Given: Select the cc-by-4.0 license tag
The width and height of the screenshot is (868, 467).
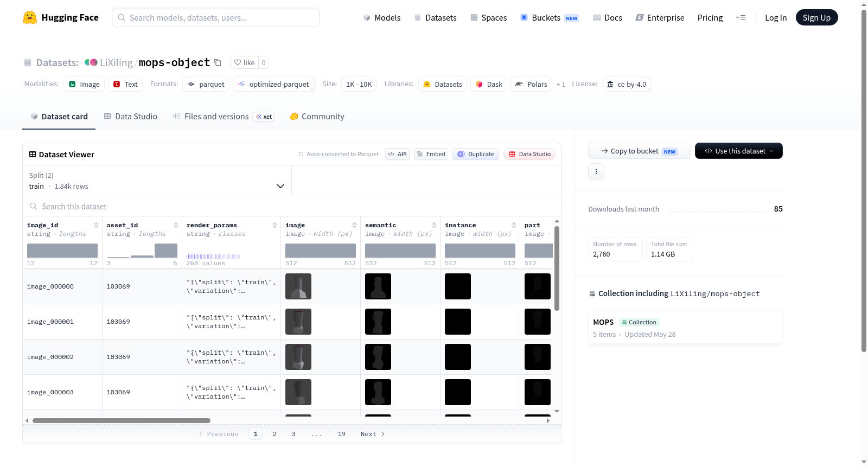Looking at the screenshot, I should 627,84.
